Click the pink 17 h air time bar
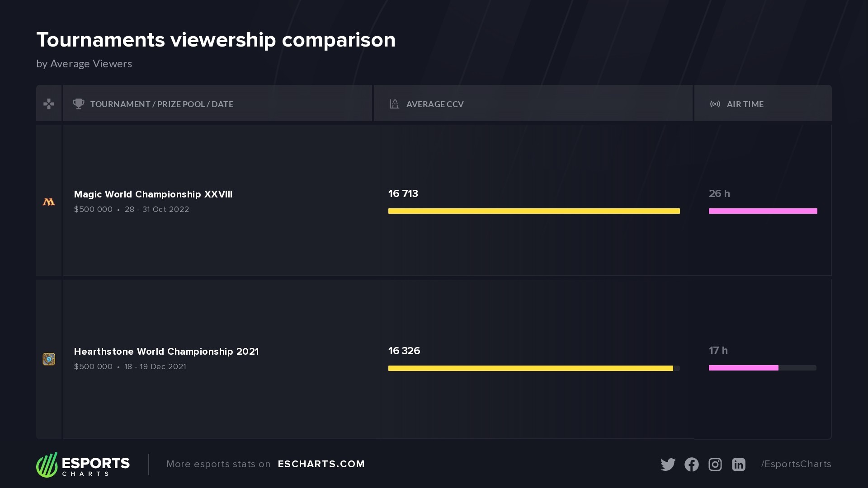 743,368
